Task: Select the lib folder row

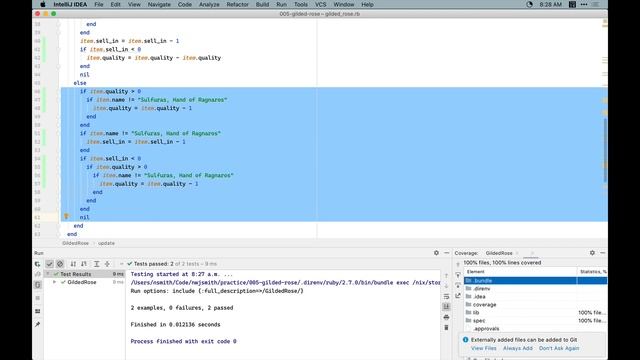Action: pos(536,312)
